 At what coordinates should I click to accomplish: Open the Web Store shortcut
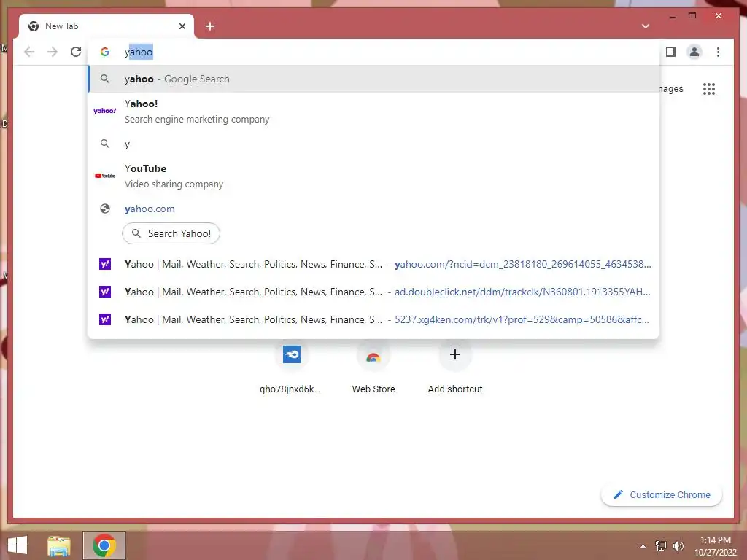pyautogui.click(x=373, y=367)
